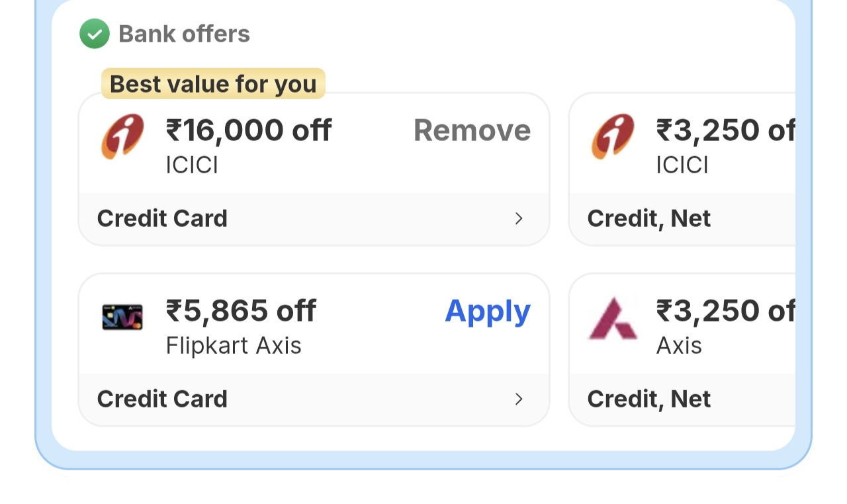Expand the Flipkart Axis Credit Card chevron
The width and height of the screenshot is (847, 504).
[519, 399]
